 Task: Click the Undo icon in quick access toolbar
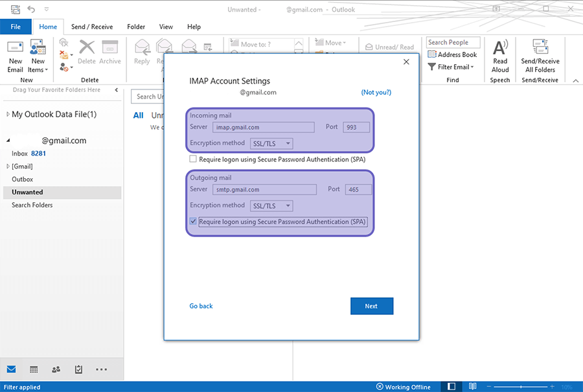click(x=31, y=9)
